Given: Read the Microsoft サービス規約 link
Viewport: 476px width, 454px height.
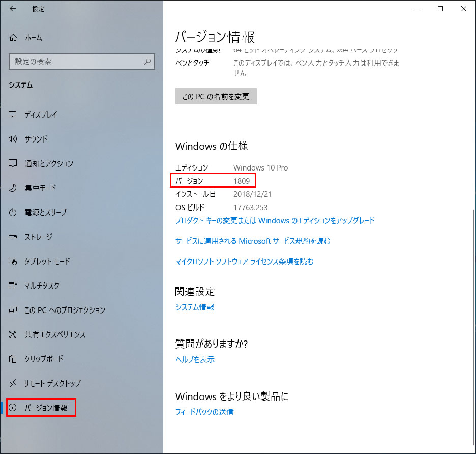Looking at the screenshot, I should click(253, 241).
